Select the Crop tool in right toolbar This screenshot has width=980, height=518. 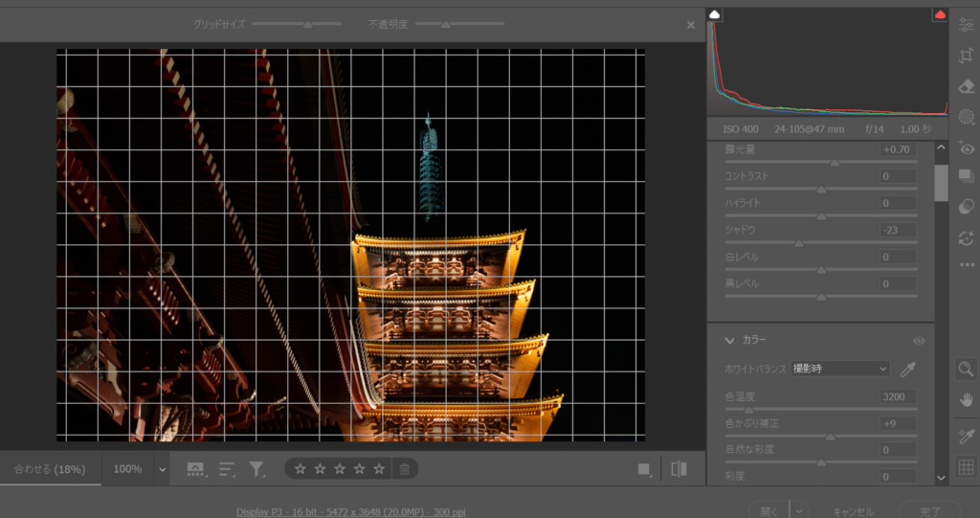[x=966, y=56]
